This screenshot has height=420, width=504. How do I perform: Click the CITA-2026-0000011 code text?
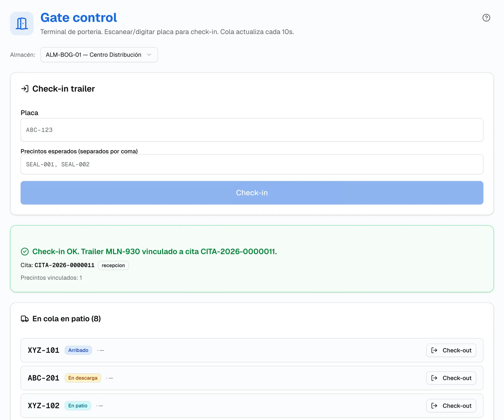tap(65, 265)
